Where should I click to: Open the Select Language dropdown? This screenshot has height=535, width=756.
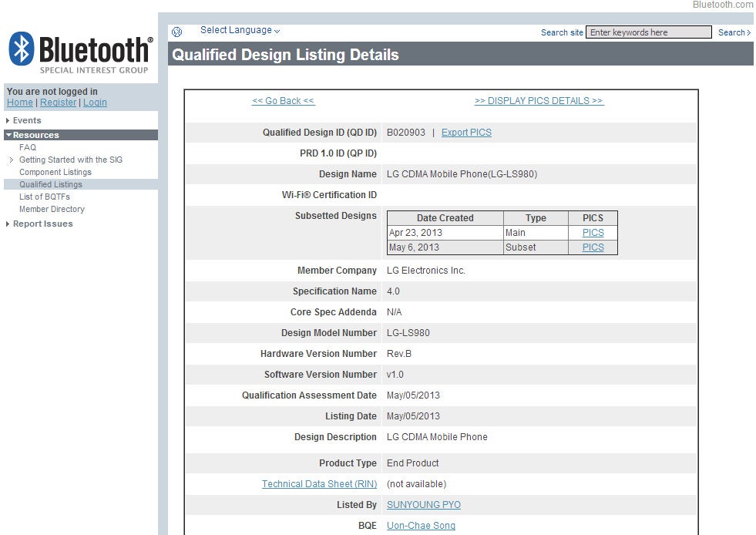tap(240, 30)
